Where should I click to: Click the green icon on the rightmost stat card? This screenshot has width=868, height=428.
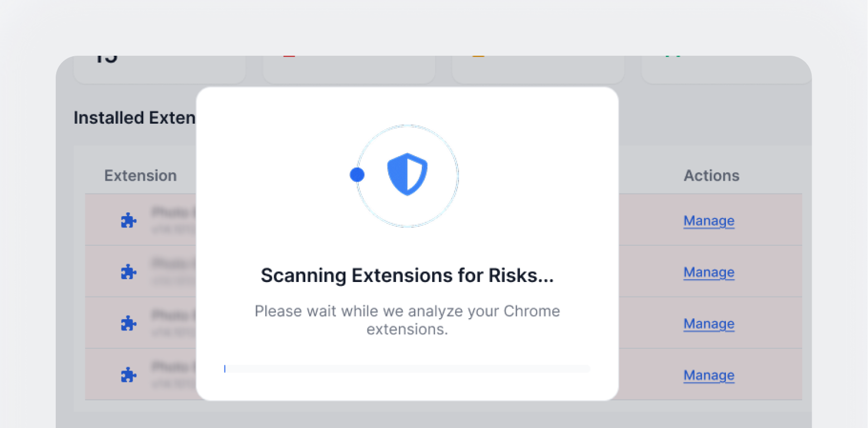coord(673,56)
